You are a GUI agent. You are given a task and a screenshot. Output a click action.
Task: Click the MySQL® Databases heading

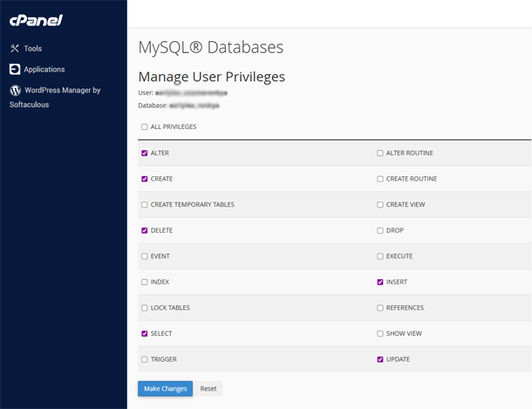(211, 47)
